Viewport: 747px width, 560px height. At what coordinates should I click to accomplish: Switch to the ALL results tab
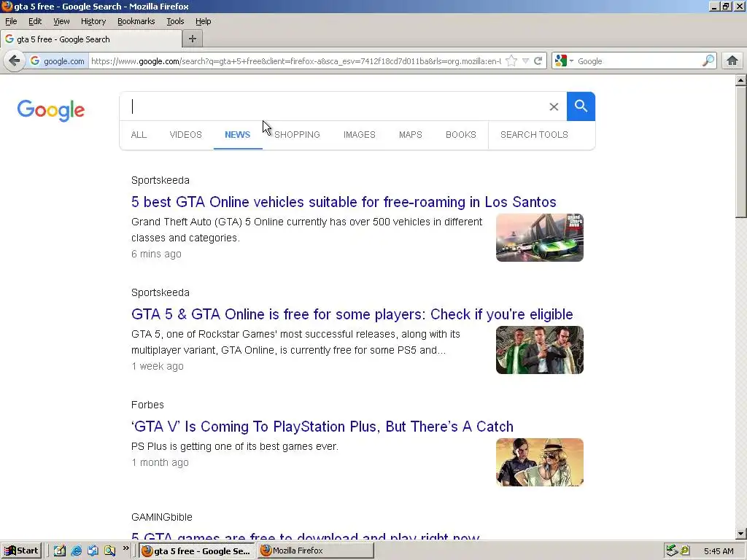point(139,135)
